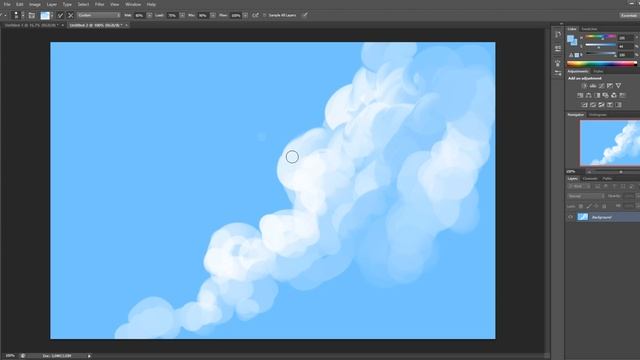The image size is (640, 360).
Task: Open the status bar document info arrow
Action: tap(89, 356)
